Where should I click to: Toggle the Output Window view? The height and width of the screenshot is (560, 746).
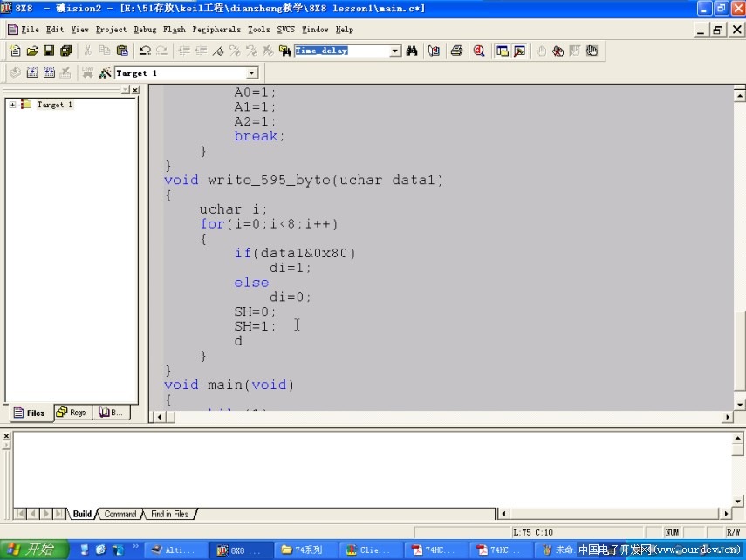519,51
